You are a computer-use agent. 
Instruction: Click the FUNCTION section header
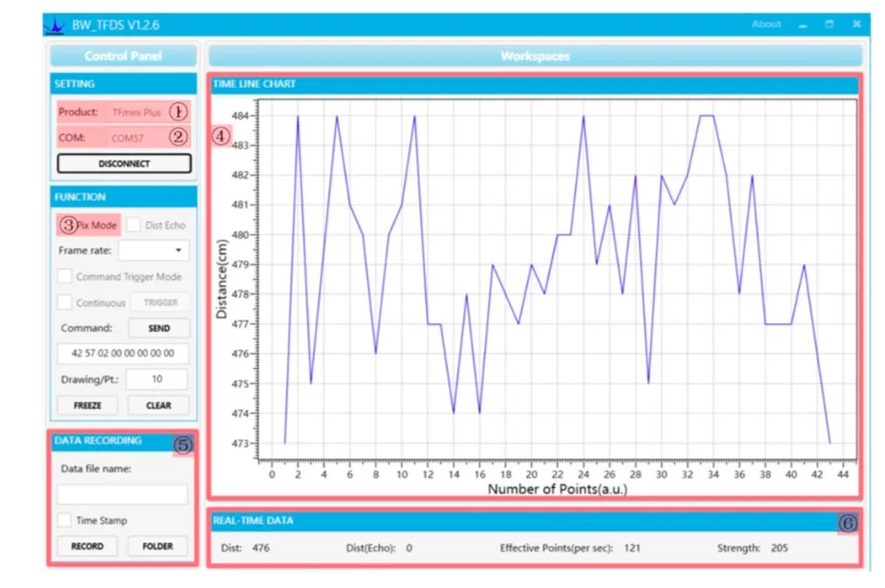tap(123, 196)
